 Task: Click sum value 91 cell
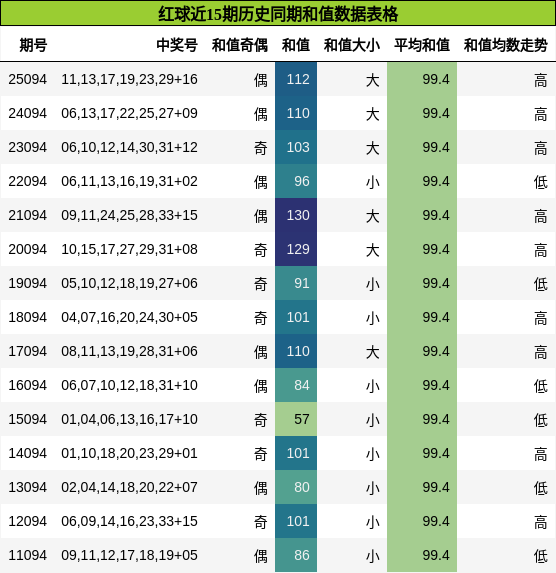[x=296, y=283]
